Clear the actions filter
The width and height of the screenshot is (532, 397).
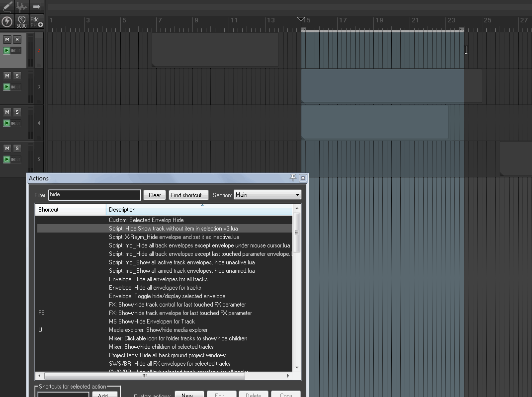(x=154, y=195)
